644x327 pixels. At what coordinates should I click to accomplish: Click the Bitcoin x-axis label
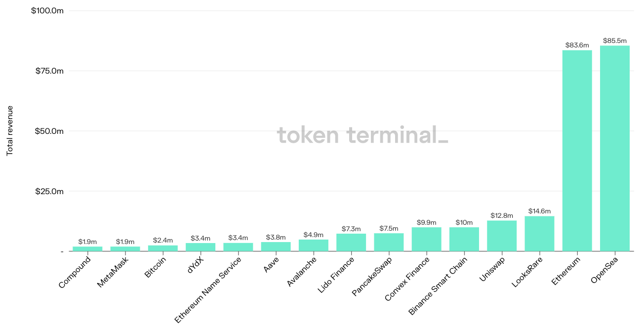(x=155, y=268)
